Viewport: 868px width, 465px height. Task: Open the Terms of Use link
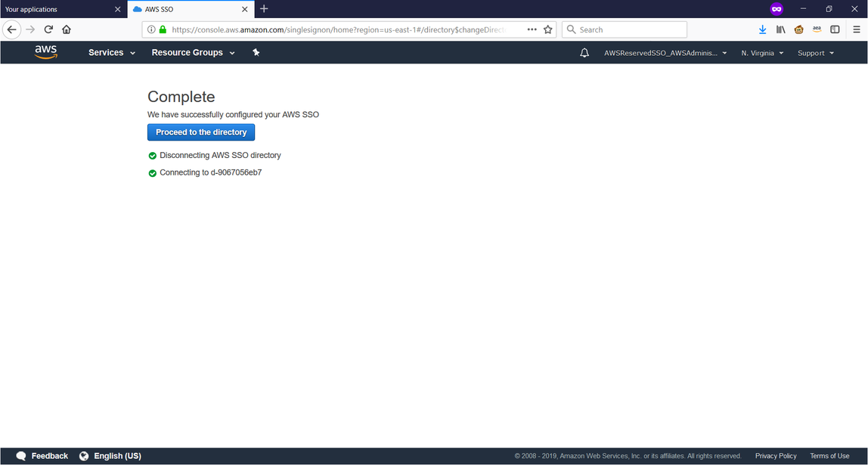tap(829, 456)
